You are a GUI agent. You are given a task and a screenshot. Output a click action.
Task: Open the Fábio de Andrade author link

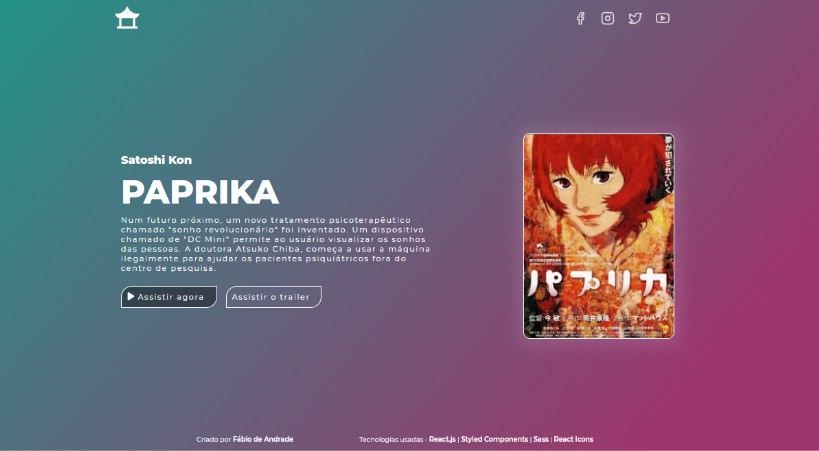[x=263, y=439]
